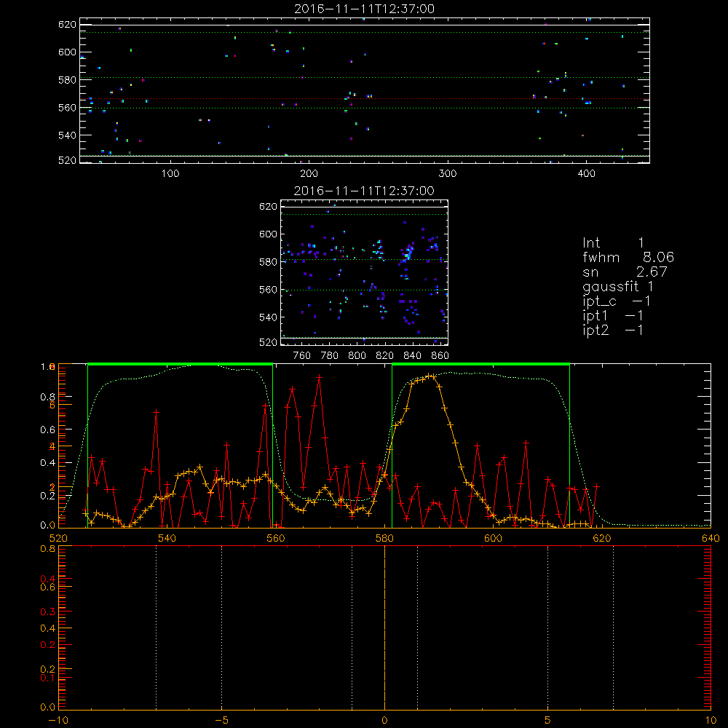This screenshot has width=728, height=728.
Task: Click the red dotted line on top plot
Action: (365, 99)
